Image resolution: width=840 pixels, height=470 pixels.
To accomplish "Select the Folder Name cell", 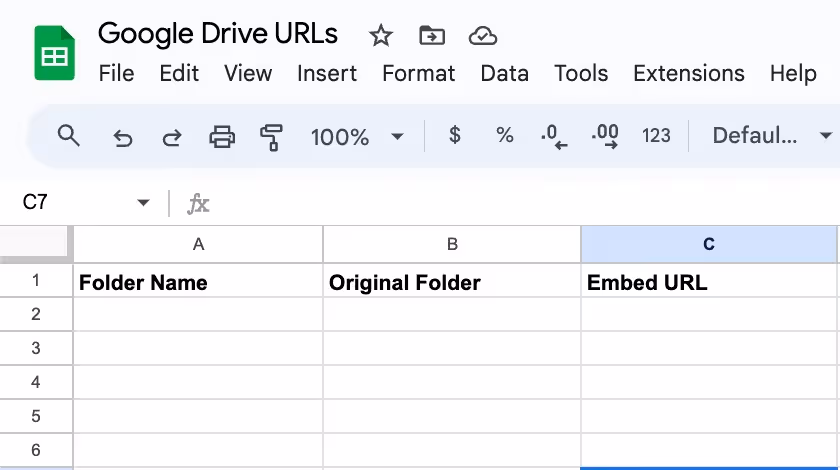I will [x=198, y=281].
